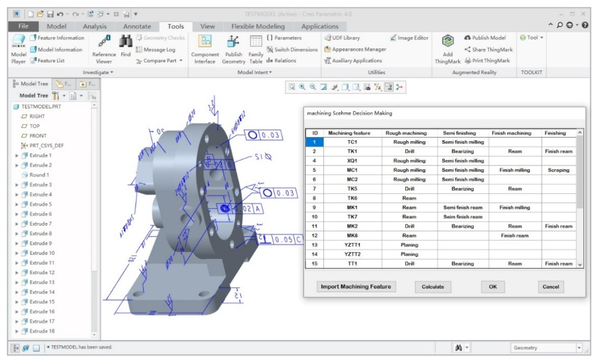
Task: Expand the Model Intent group dropdown
Action: point(254,72)
